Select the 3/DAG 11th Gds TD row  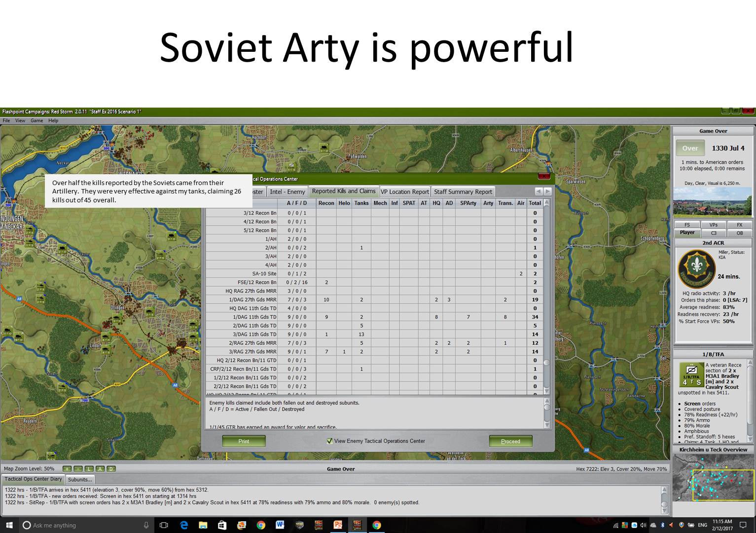[x=374, y=334]
